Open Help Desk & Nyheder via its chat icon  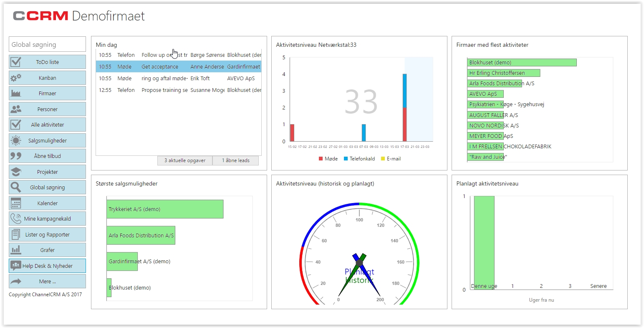tap(16, 265)
